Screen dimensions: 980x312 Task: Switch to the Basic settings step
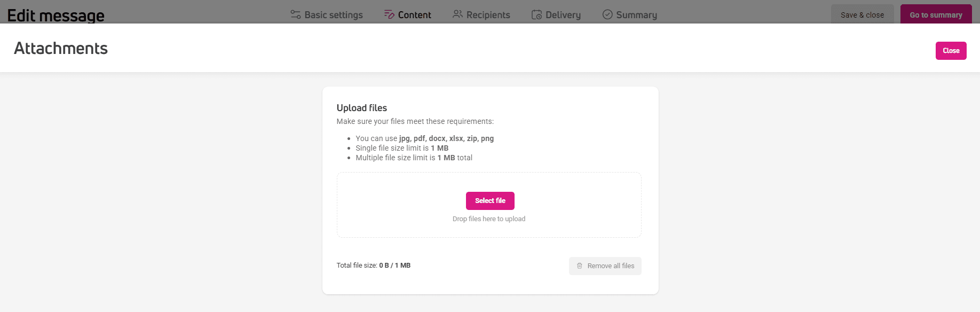[334, 15]
